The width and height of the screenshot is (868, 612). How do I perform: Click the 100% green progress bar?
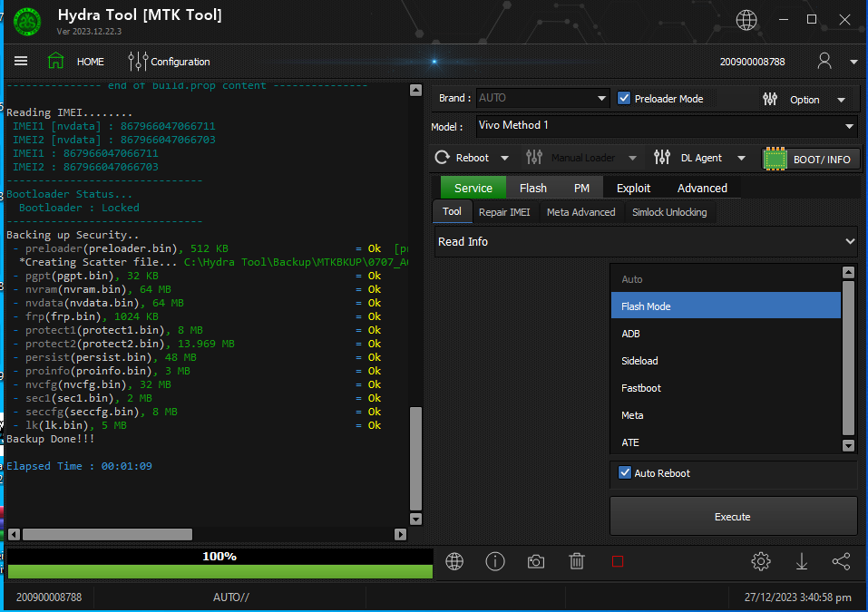[x=219, y=571]
